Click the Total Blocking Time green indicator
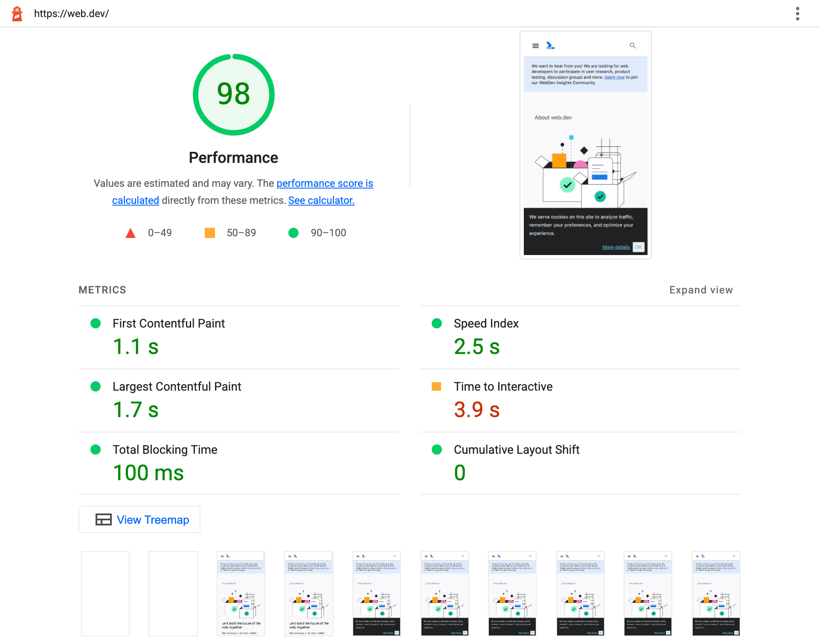This screenshot has width=819, height=644. pos(94,449)
